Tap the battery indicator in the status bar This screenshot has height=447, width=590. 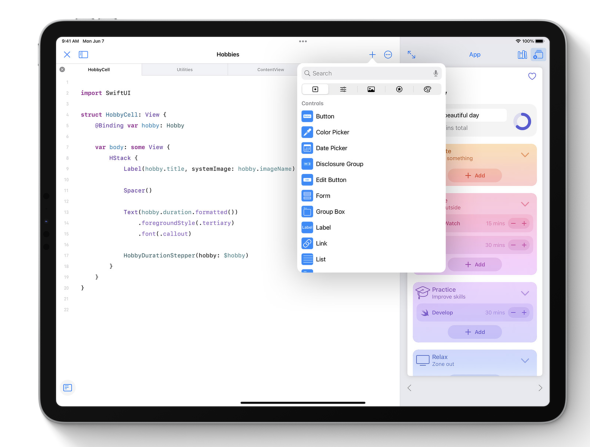point(540,41)
